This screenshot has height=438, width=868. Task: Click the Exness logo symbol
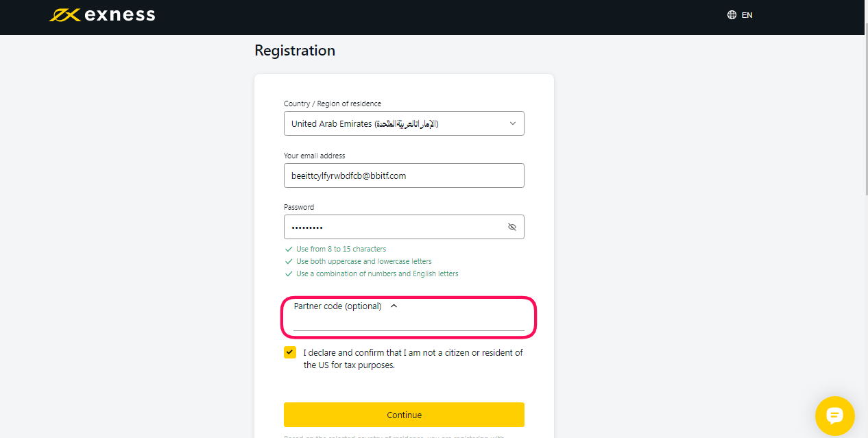[65, 14]
